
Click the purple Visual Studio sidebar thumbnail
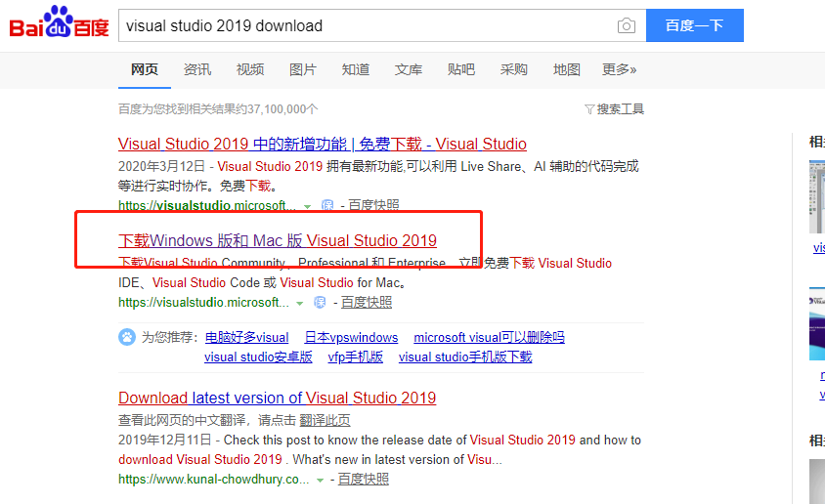tap(817, 323)
